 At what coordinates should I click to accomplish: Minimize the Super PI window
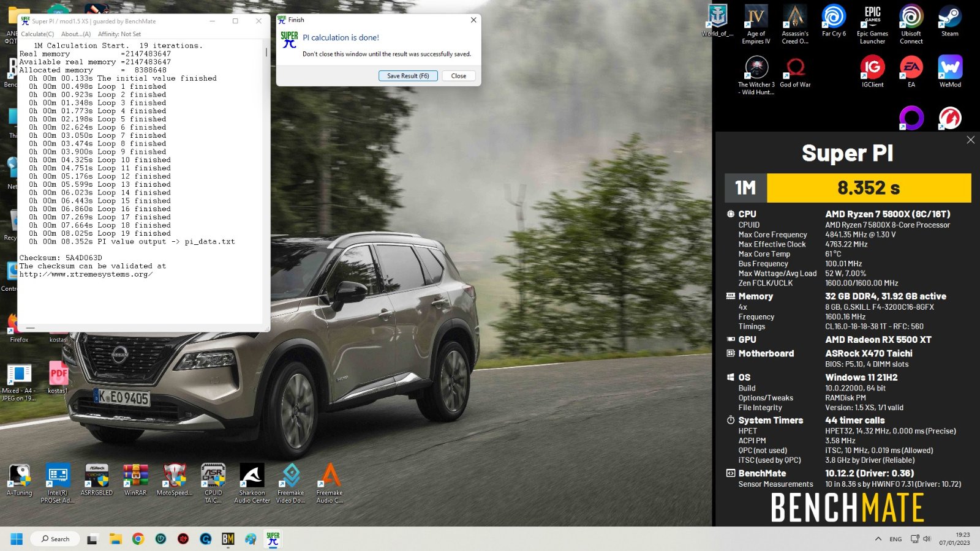coord(213,21)
